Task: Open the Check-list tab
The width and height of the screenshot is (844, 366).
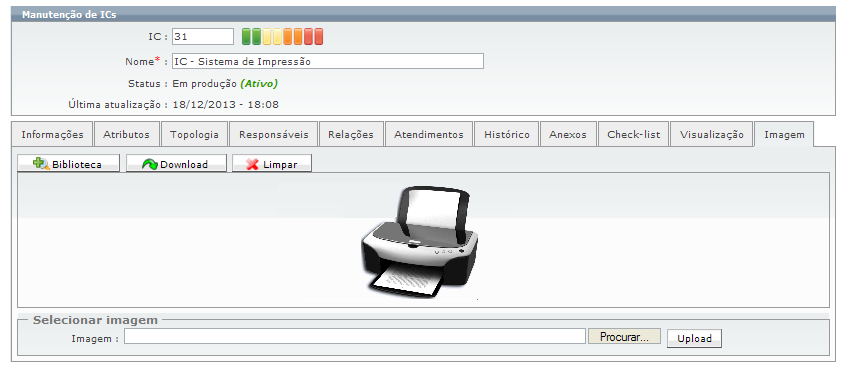Action: [x=634, y=134]
